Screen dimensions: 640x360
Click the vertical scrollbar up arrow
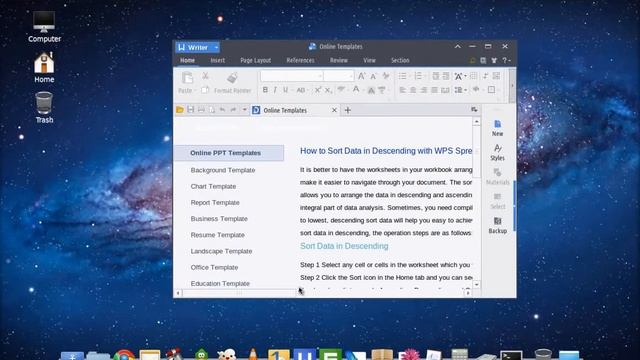coord(476,122)
